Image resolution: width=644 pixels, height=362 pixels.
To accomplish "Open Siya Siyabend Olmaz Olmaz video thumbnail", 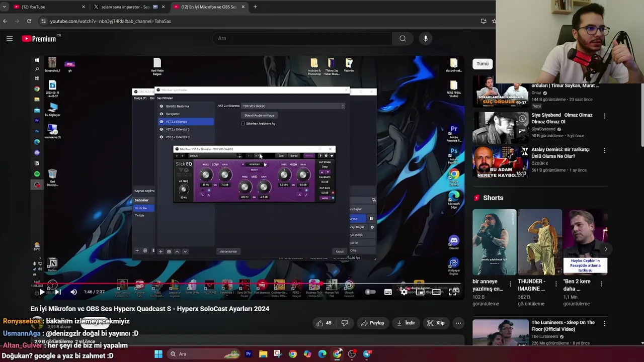I will tap(501, 127).
